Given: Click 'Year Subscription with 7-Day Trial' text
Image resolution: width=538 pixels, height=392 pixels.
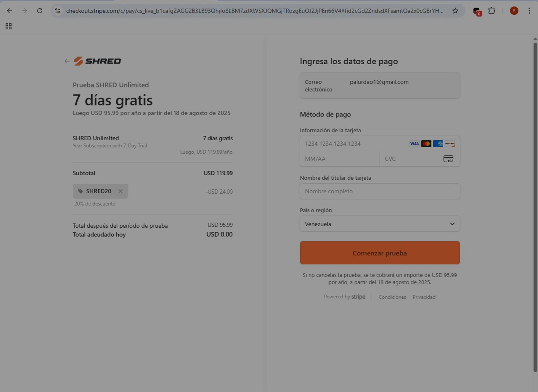Looking at the screenshot, I should coord(110,146).
